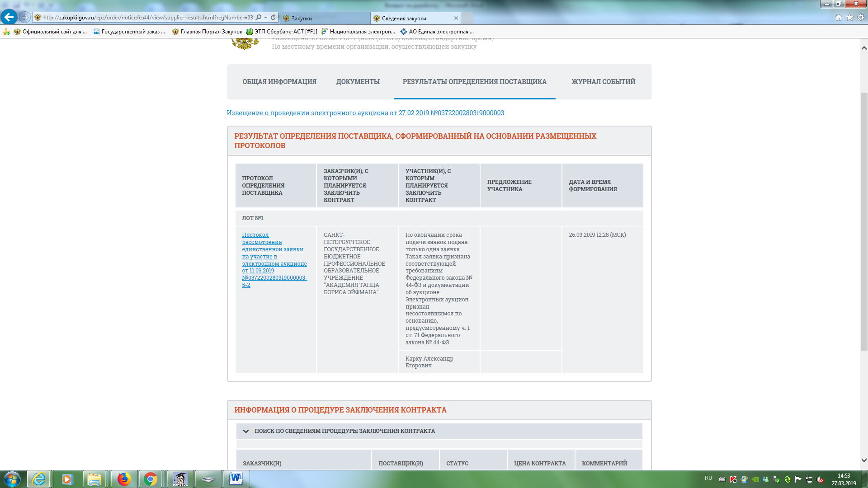Launch Google Chrome from the taskbar

(x=151, y=479)
